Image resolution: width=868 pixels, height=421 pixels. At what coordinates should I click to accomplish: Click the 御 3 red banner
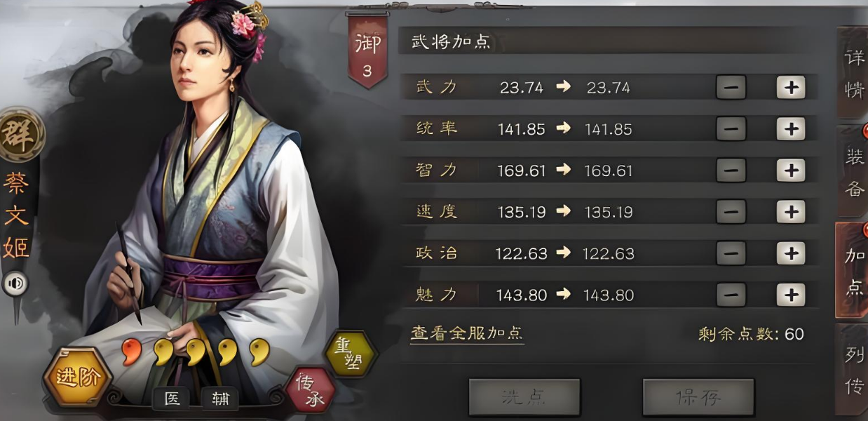point(367,51)
